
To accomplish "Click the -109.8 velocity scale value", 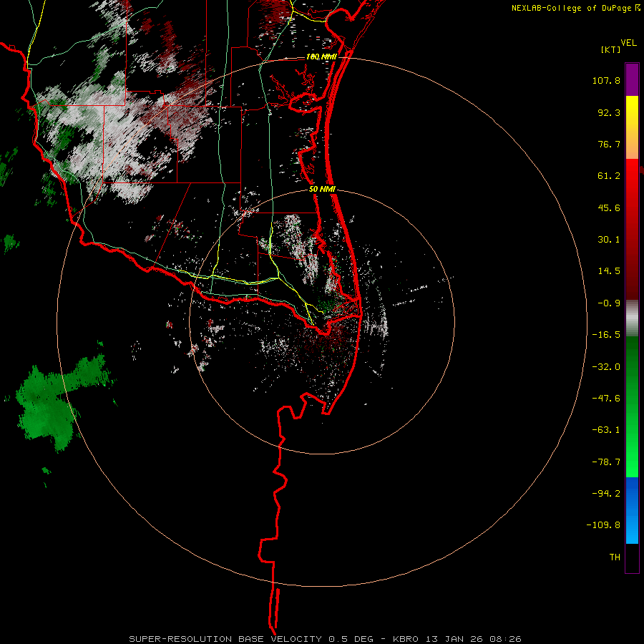I will click(x=603, y=525).
